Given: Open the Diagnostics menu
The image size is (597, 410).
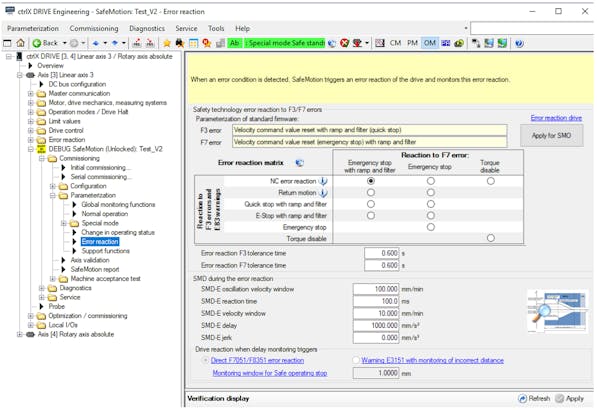Looking at the screenshot, I should point(147,29).
